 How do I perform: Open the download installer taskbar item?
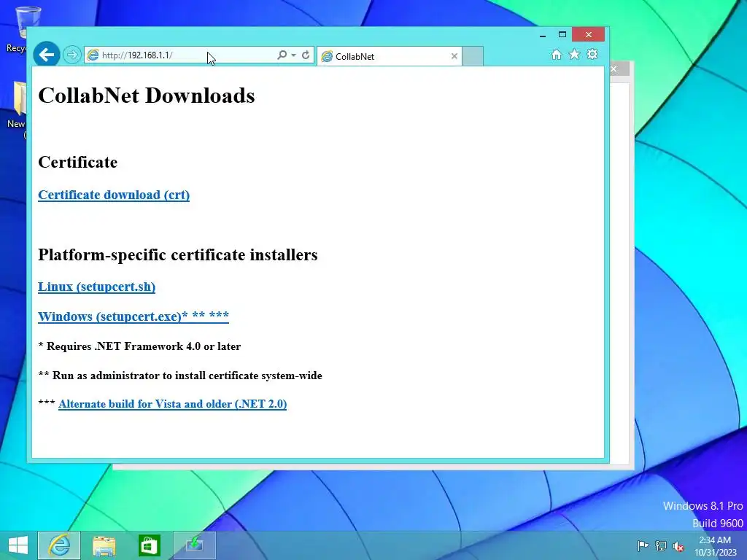coord(194,545)
